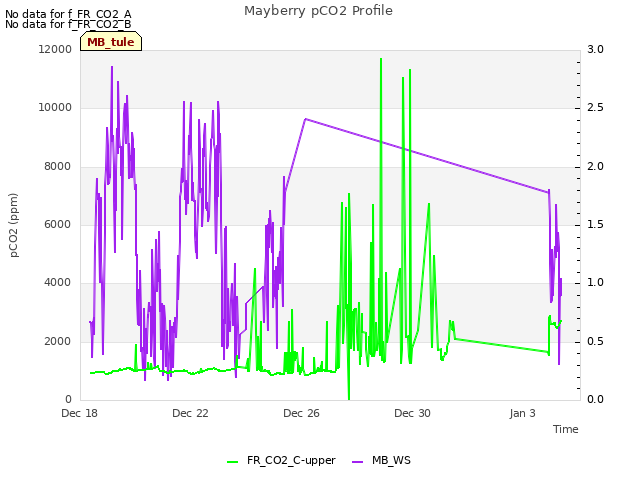Viewport: 640px width, 480px height.
Task: Click the Dec 22 x-axis tick label
Action: (190, 413)
